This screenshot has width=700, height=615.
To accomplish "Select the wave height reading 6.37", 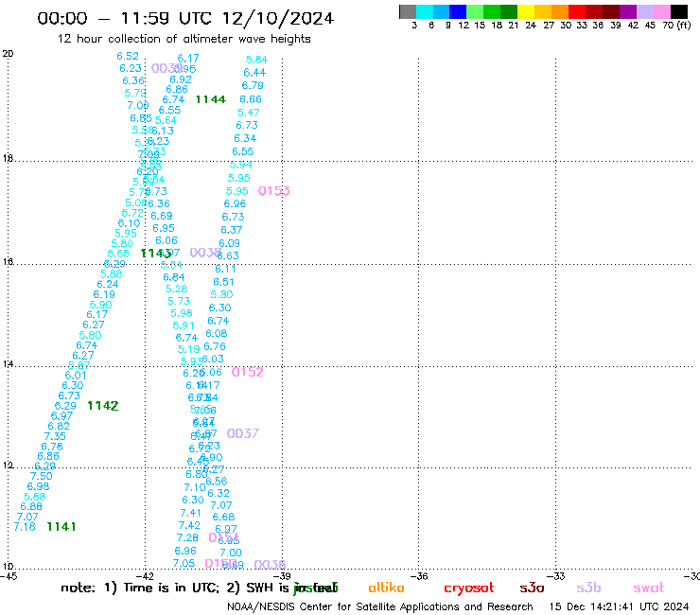I will 231,230.
